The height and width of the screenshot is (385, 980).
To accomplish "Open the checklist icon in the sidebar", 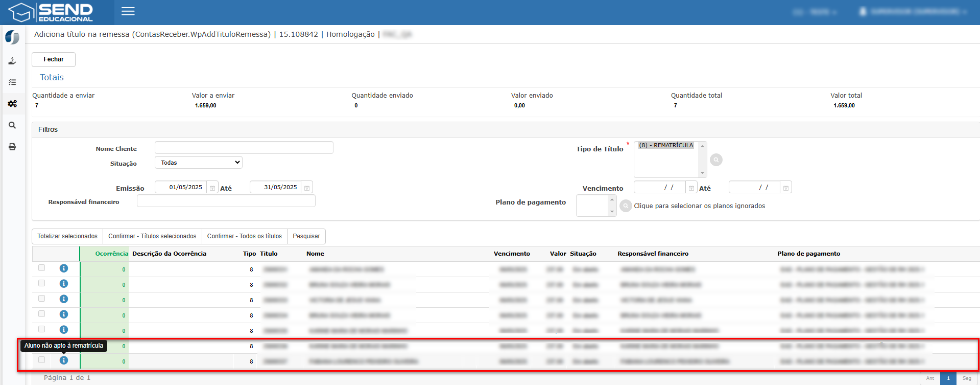I will coord(12,82).
